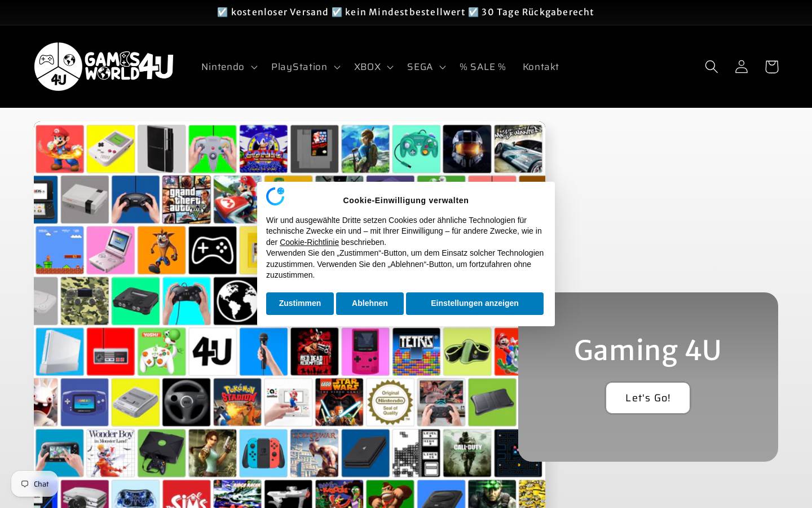
Task: Open the Chat widget
Action: point(35,484)
